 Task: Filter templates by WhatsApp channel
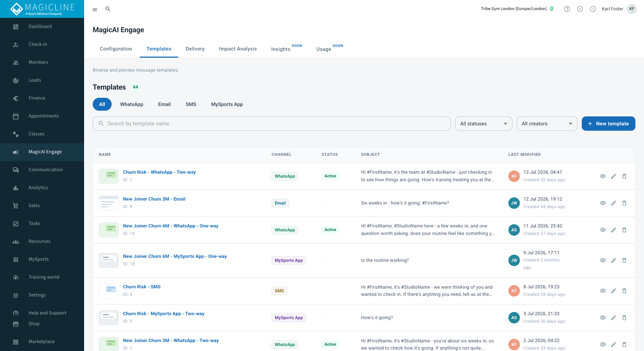point(132,104)
